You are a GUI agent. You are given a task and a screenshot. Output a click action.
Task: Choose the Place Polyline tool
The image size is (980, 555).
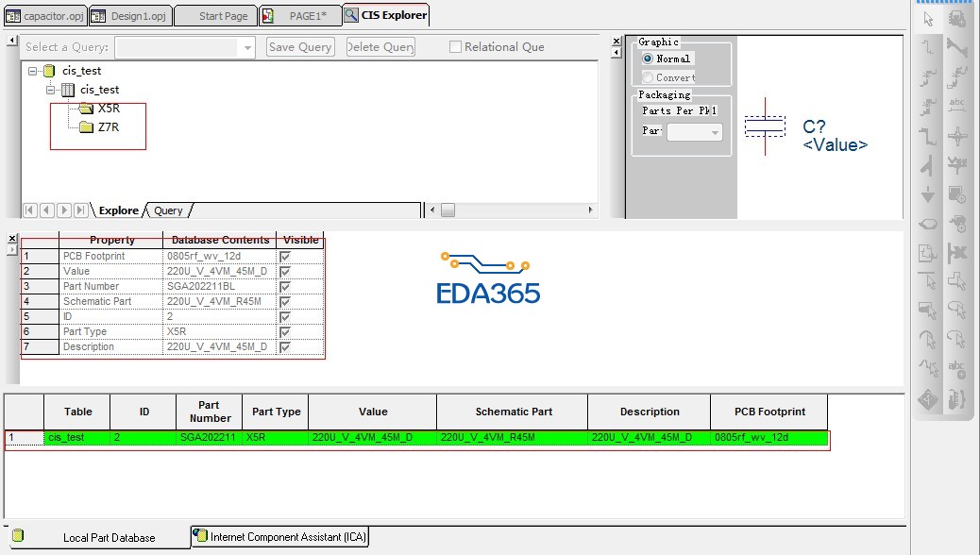(x=957, y=281)
